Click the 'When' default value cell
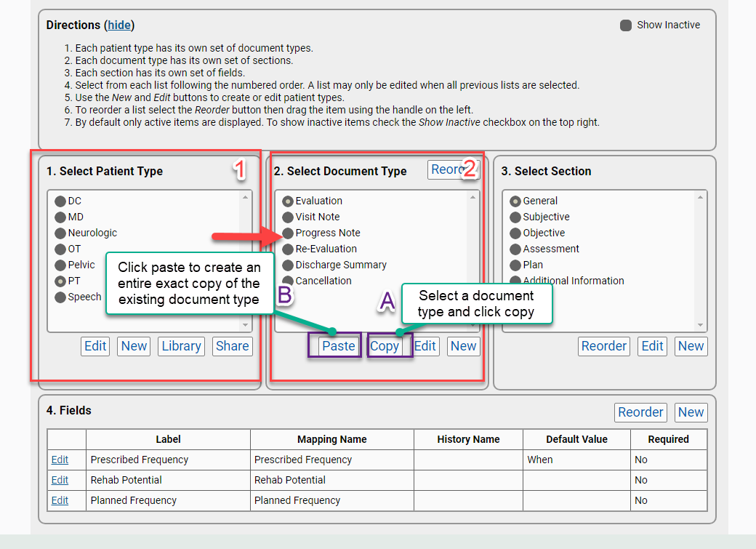The width and height of the screenshot is (756, 549). point(576,460)
